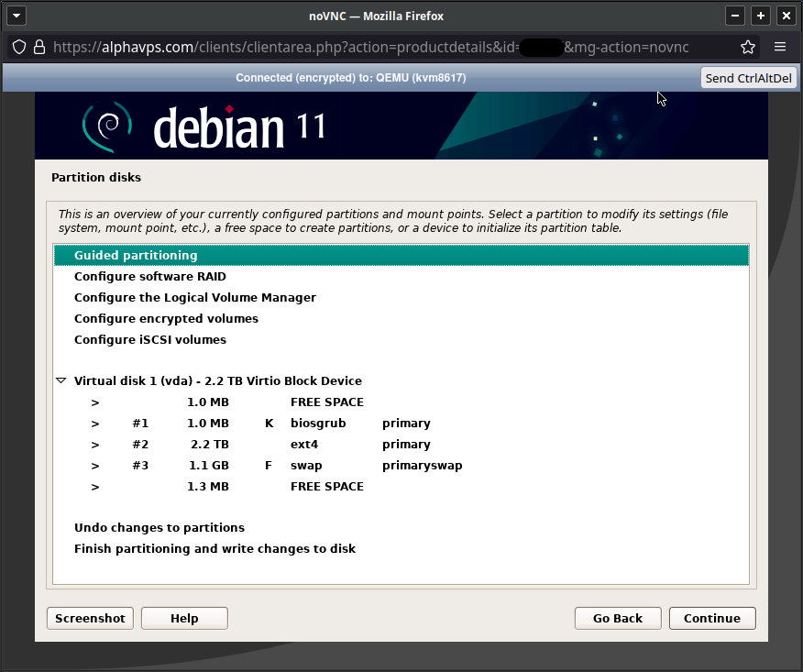Viewport: 803px width, 672px height.
Task: Select Configure iSCSI volumes
Action: tap(401, 339)
